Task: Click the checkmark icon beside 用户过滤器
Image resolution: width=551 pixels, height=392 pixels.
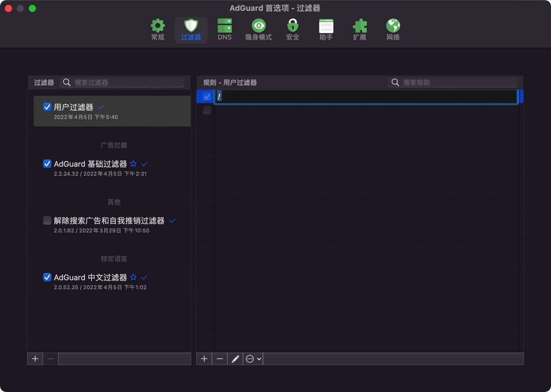Action: pos(101,107)
